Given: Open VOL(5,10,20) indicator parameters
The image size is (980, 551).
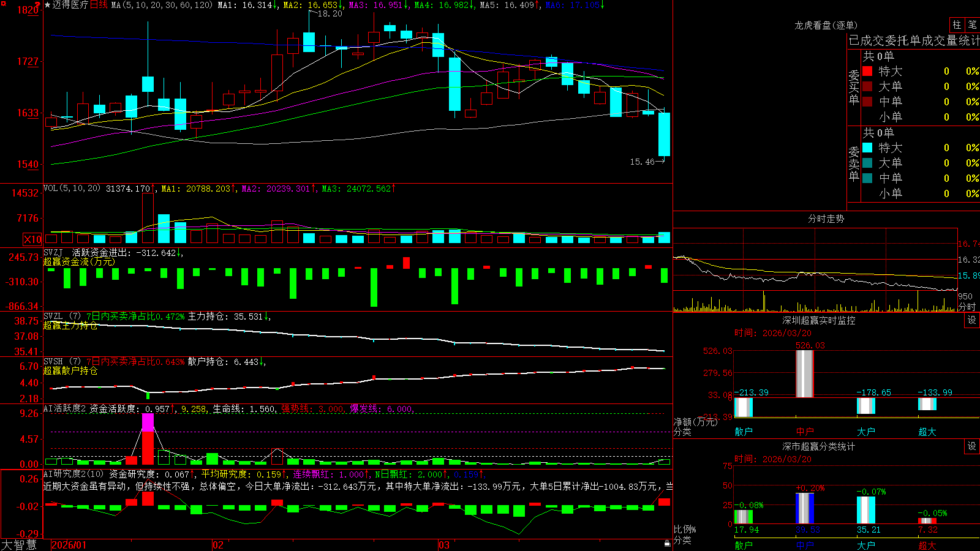Looking at the screenshot, I should coord(72,189).
